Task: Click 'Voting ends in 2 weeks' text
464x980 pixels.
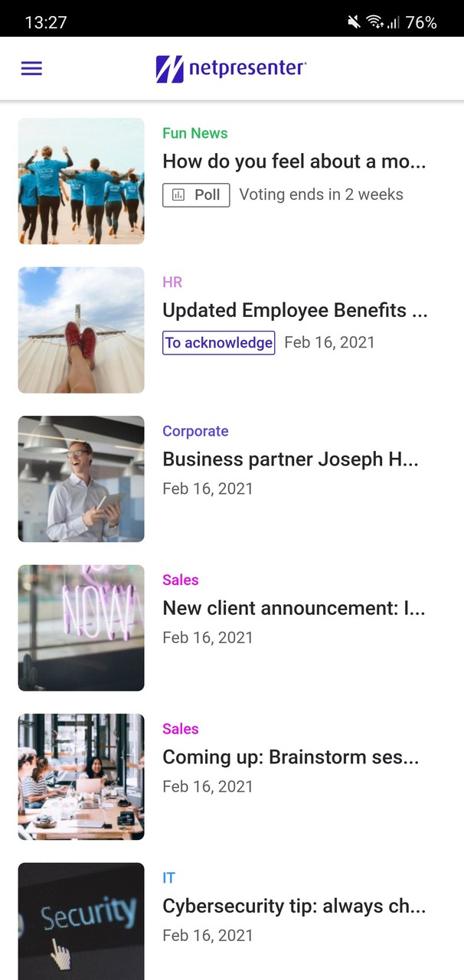Action: click(x=322, y=194)
